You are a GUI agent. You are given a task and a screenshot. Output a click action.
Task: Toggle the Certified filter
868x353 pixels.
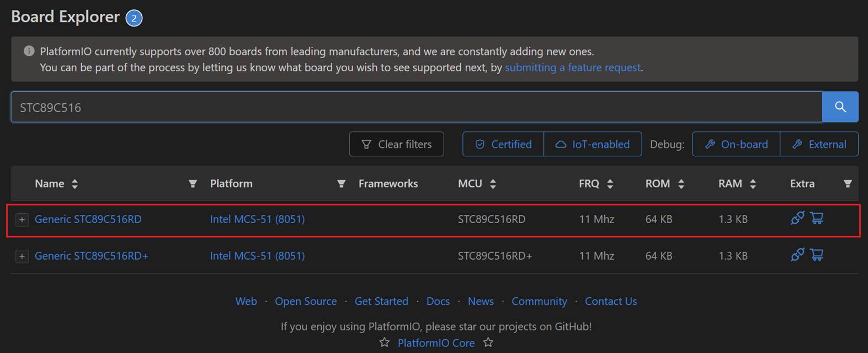click(x=503, y=144)
